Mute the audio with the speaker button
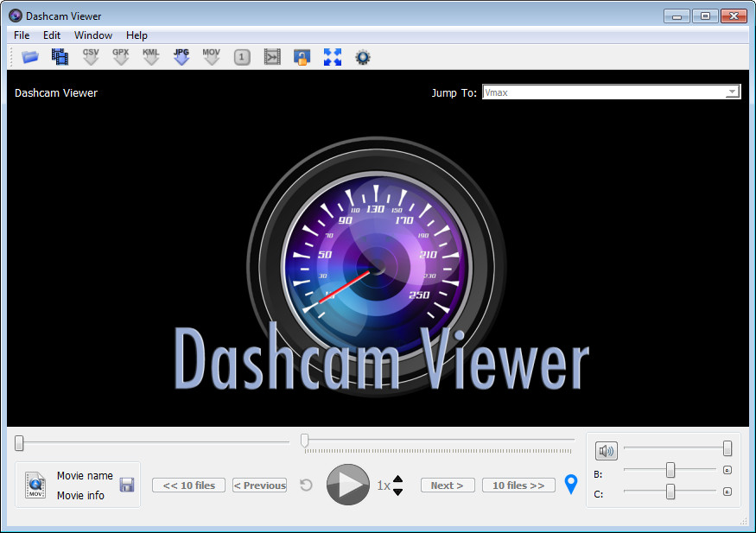Image resolution: width=756 pixels, height=533 pixels. tap(606, 450)
